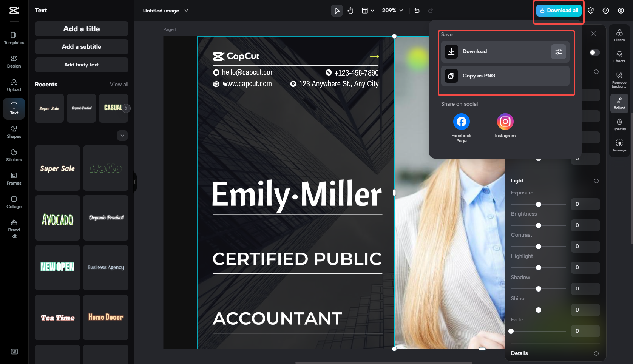Open the Stickers panel
Viewport: 633px width, 364px height.
14,155
